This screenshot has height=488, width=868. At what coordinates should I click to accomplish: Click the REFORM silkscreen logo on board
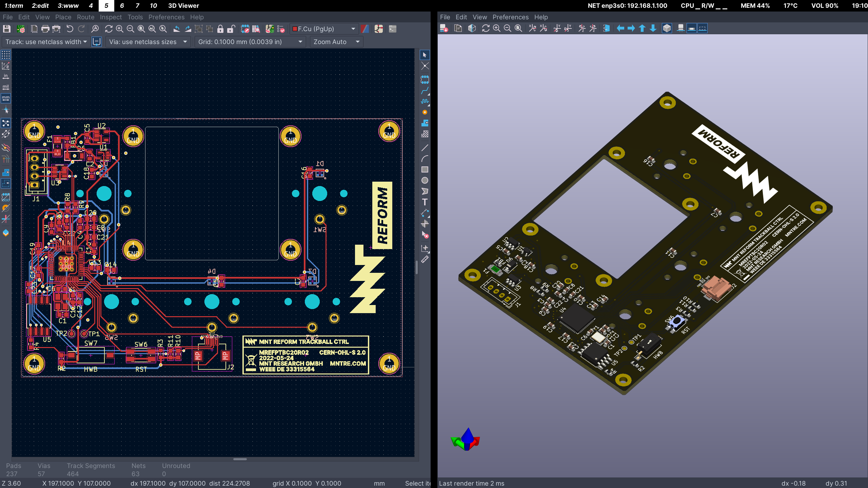tap(382, 216)
